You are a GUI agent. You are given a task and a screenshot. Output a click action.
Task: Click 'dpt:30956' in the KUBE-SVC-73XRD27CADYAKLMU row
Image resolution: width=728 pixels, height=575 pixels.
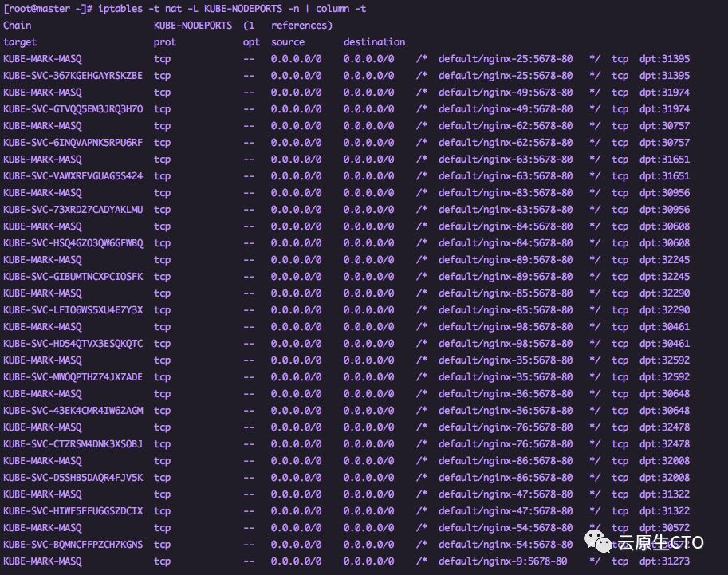click(x=664, y=210)
